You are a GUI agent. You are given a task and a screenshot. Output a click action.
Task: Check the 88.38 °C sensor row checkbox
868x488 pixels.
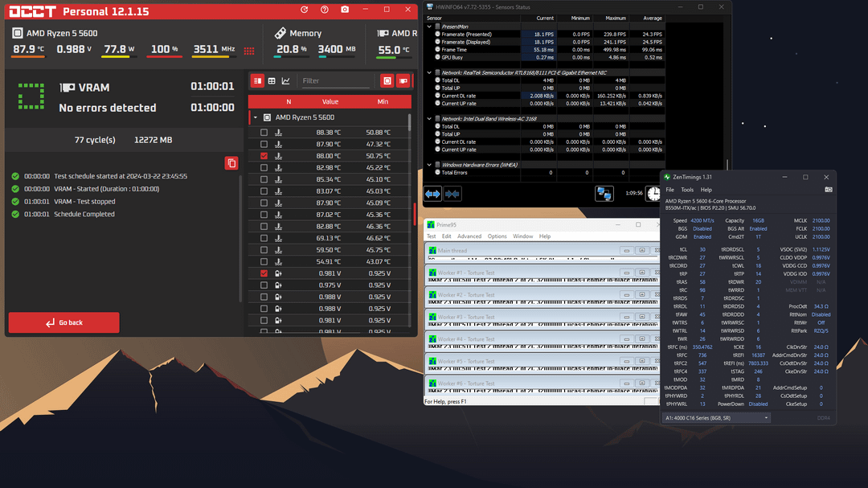264,133
